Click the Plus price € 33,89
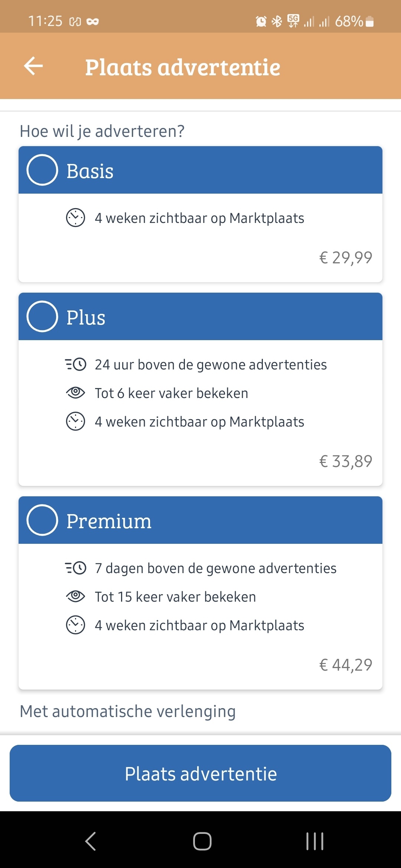Screen dimensions: 401x868 345,461
